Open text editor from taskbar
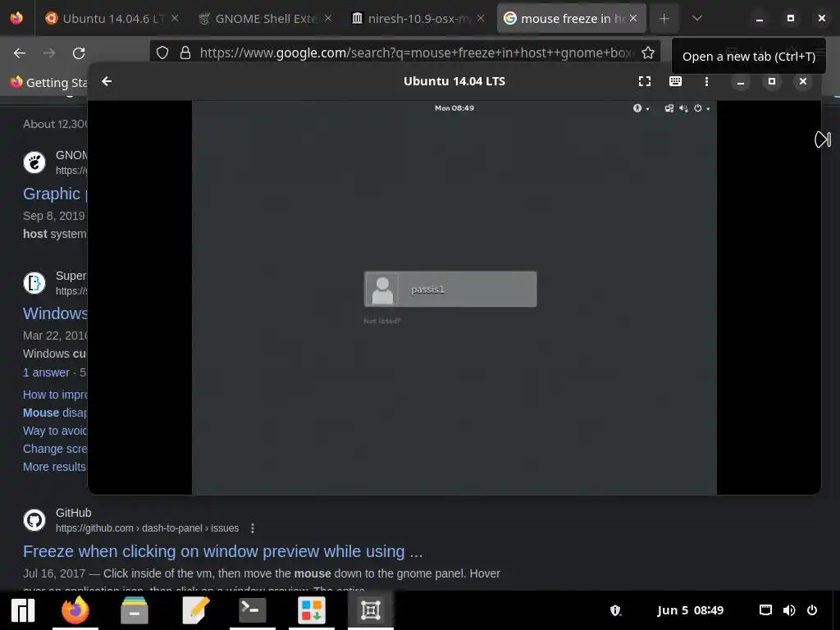 point(195,610)
